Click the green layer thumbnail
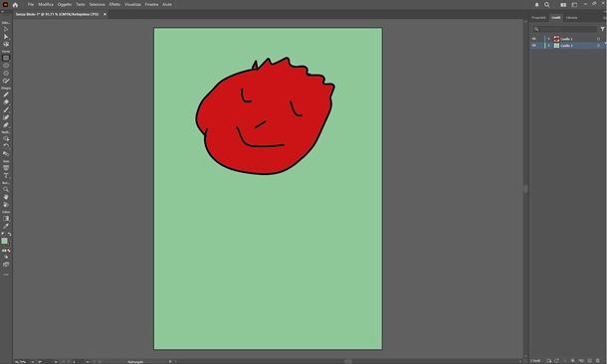Screen dimensions: 607x364 click(x=556, y=46)
